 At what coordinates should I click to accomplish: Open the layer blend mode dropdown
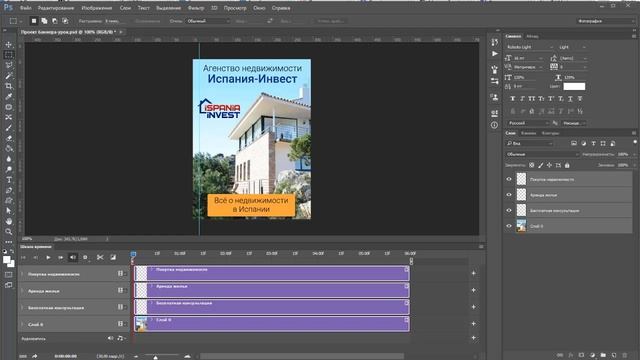[x=542, y=154]
